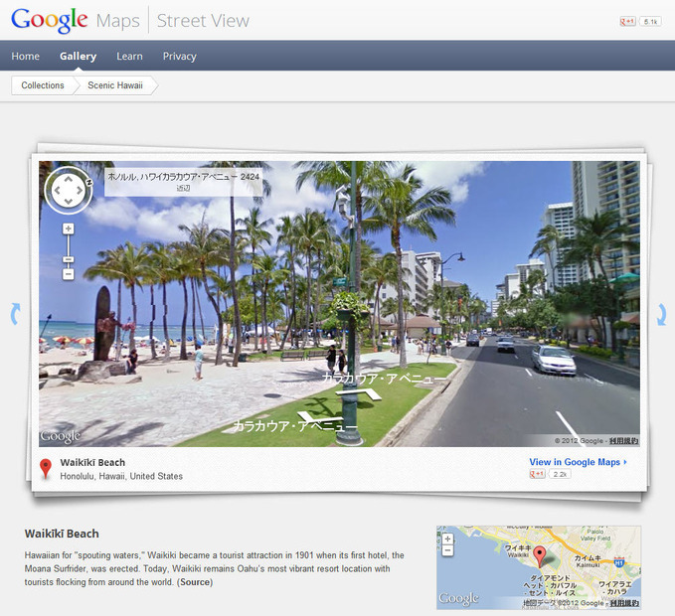Zoom out on the mini map
This screenshot has width=675, height=616.
[x=447, y=550]
